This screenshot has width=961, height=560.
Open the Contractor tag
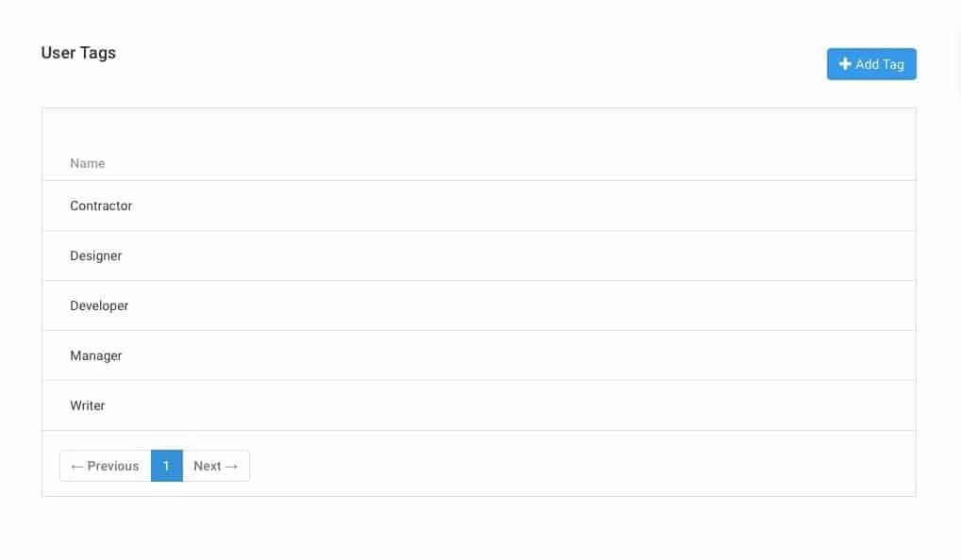tap(101, 206)
